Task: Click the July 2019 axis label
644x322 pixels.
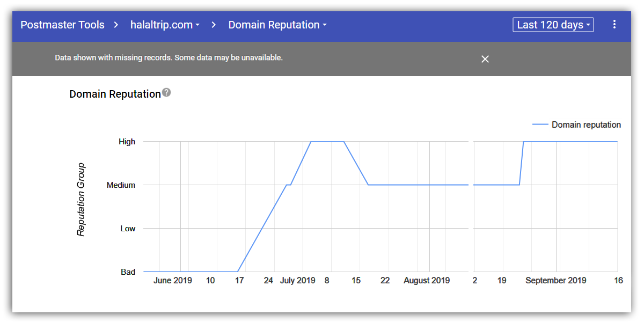Action: click(298, 280)
